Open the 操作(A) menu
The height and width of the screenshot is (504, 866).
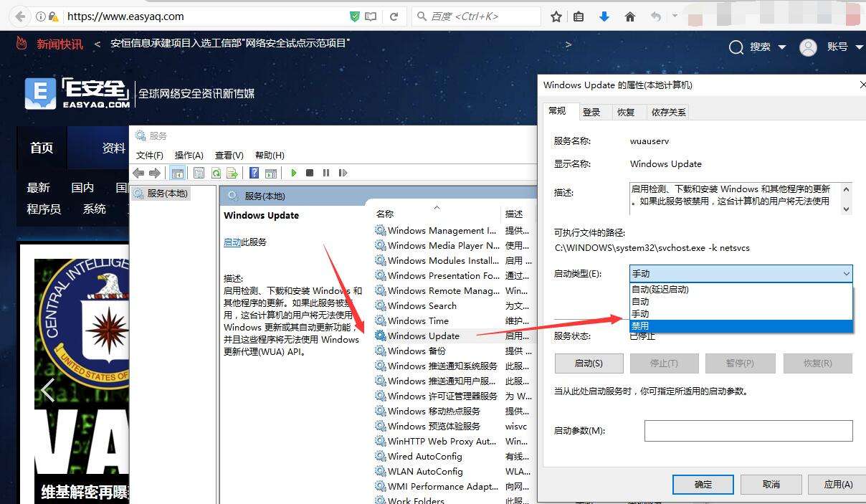click(189, 155)
